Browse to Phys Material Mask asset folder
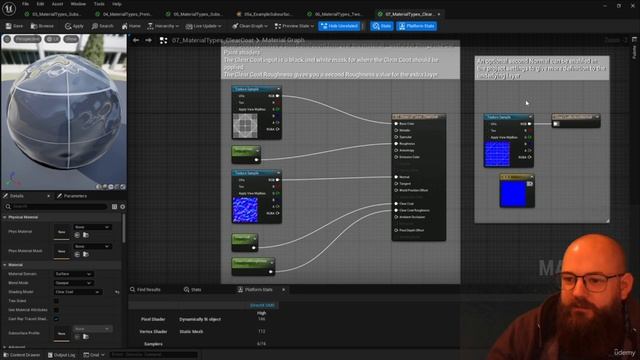This screenshot has height=360, width=640. (86, 254)
